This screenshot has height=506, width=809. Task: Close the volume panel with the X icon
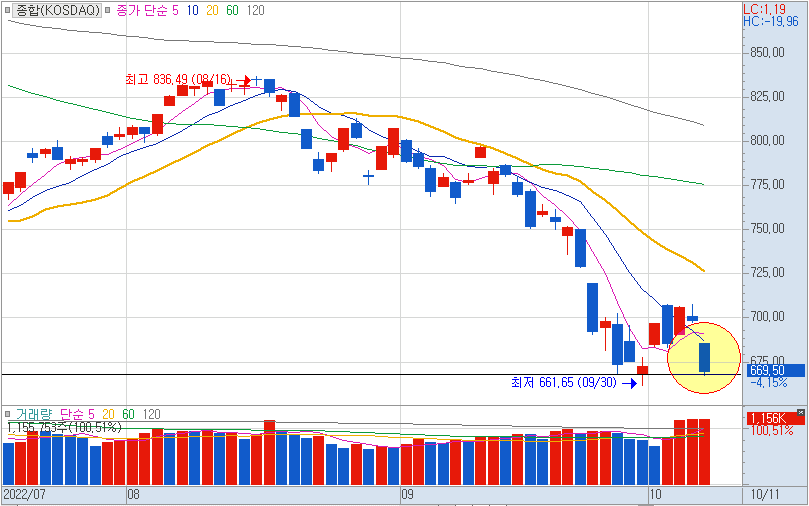tap(800, 412)
